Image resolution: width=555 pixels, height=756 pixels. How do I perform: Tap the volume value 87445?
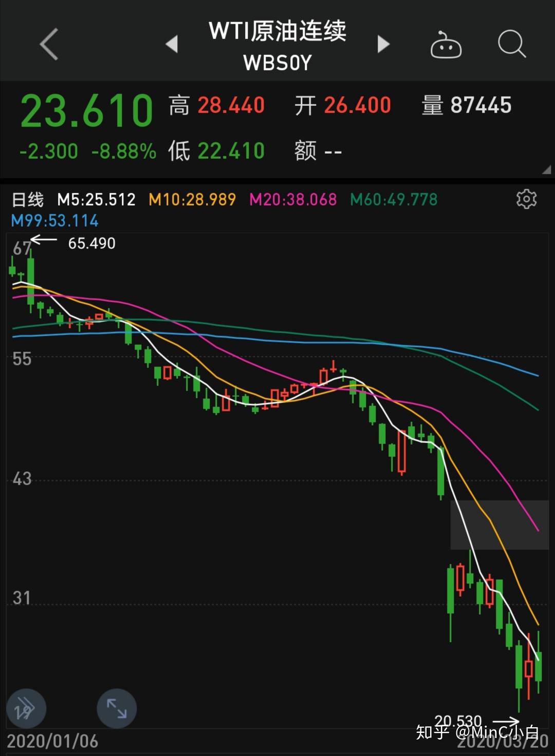click(x=481, y=105)
